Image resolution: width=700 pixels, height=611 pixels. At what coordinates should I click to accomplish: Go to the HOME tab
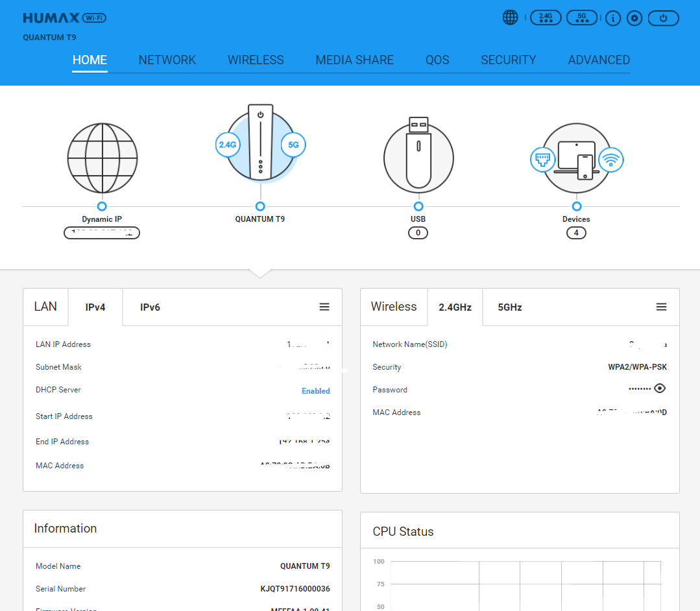click(90, 60)
